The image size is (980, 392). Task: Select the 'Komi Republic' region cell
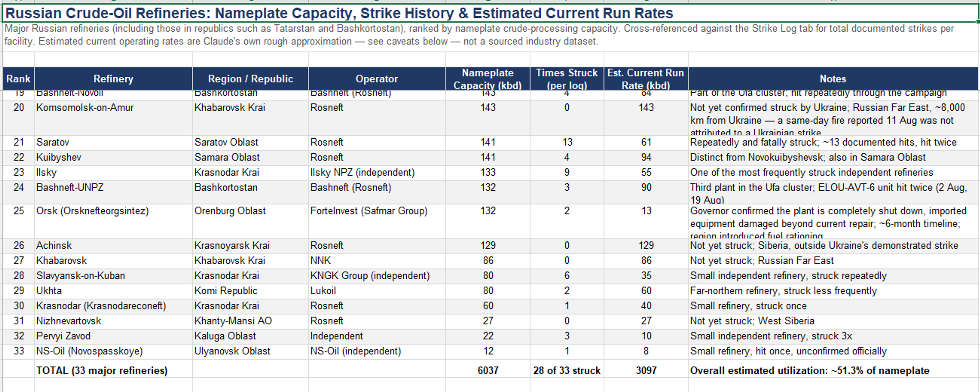[x=250, y=291]
